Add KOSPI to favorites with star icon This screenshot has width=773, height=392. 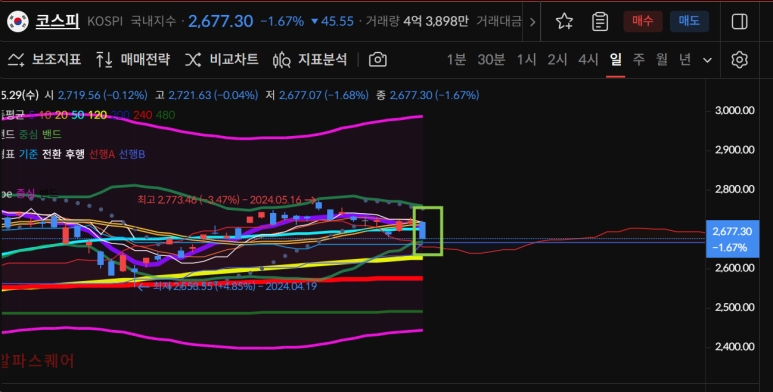tap(564, 21)
